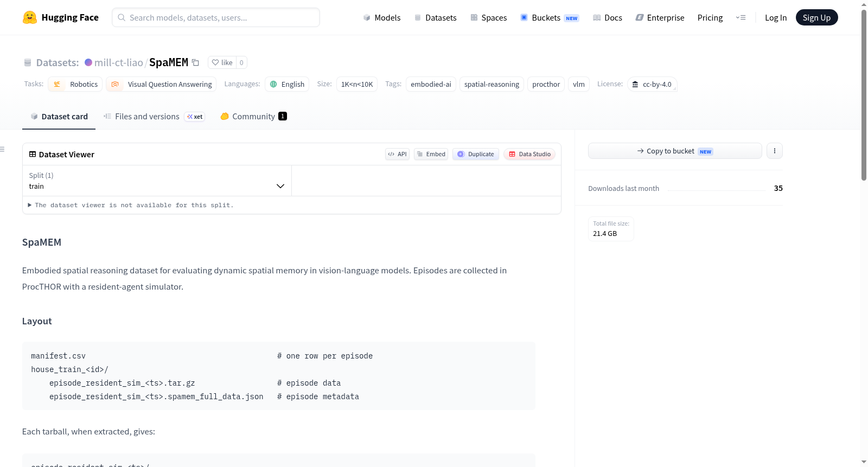The height and width of the screenshot is (467, 868).
Task: Click Log In
Action: 776,17
